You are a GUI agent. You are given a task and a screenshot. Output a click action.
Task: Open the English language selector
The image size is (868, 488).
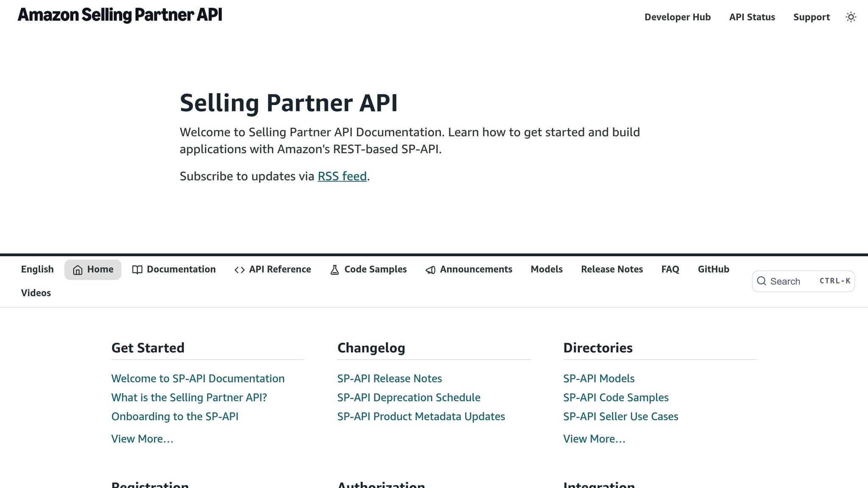[x=37, y=269]
